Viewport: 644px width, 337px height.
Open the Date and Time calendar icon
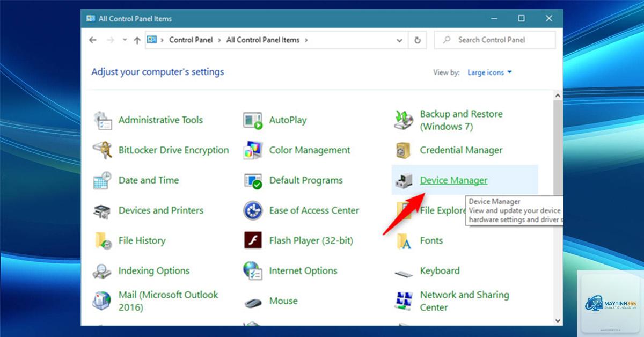tap(102, 180)
